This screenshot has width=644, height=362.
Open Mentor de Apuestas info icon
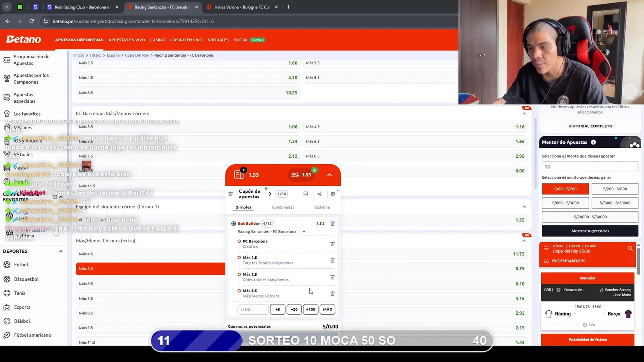click(593, 142)
